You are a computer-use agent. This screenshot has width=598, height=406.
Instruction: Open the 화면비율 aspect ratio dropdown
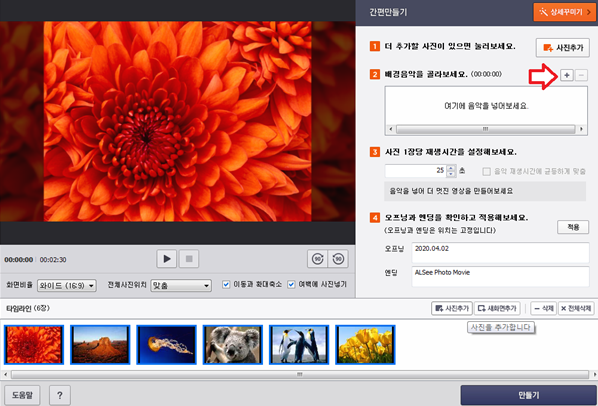click(x=67, y=286)
